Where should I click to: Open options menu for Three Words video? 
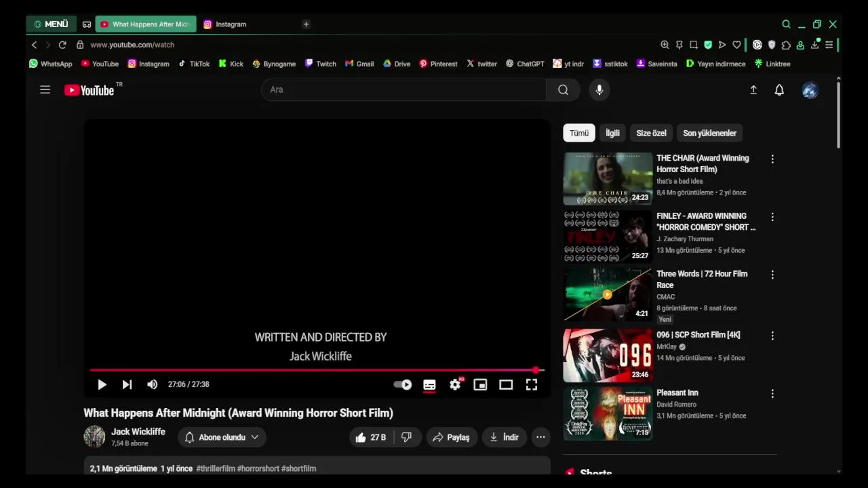point(772,274)
